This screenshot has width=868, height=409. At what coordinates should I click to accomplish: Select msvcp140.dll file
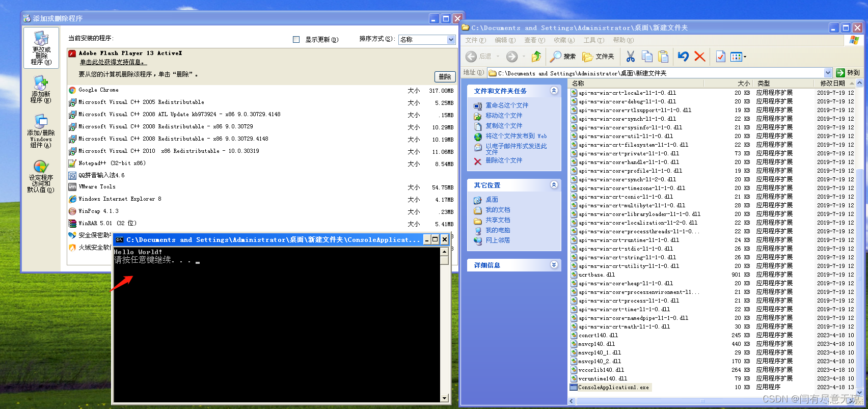click(592, 344)
